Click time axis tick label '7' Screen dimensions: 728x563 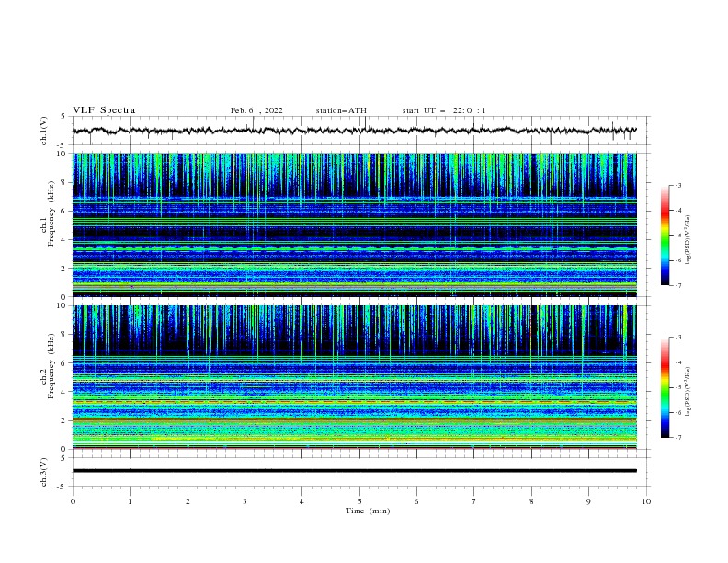(474, 501)
